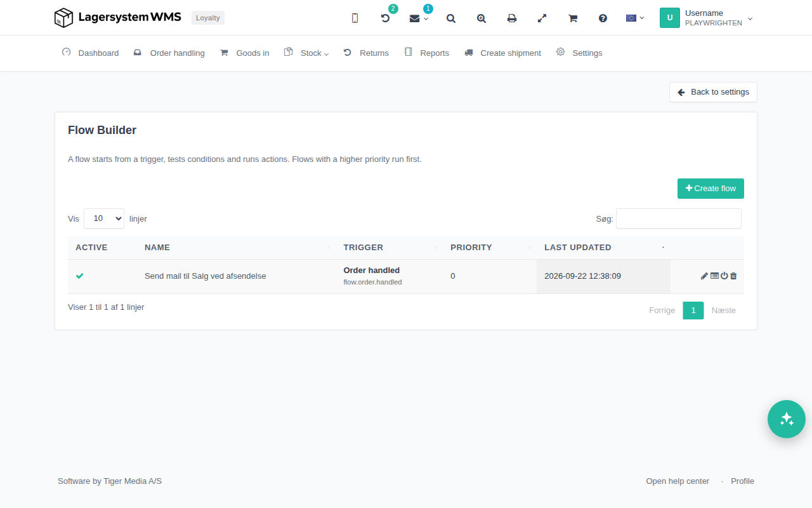Sort the table by the Name column
The width and height of the screenshot is (812, 508).
pyautogui.click(x=237, y=248)
